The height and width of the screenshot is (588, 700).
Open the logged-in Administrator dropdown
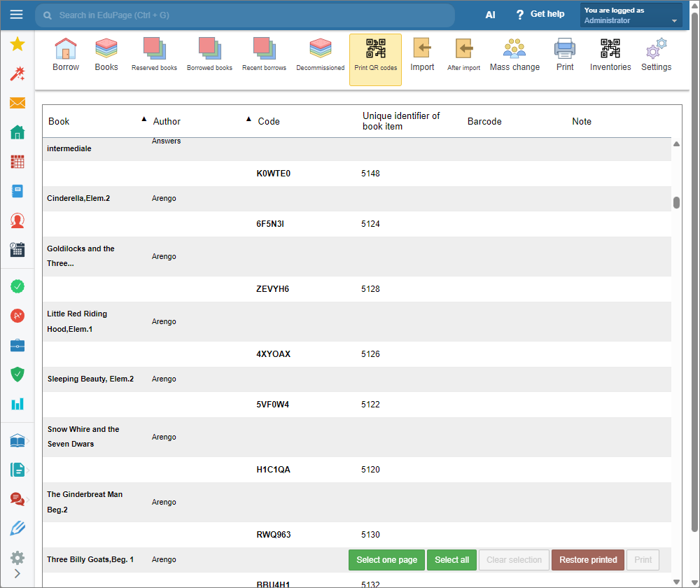[x=631, y=15]
